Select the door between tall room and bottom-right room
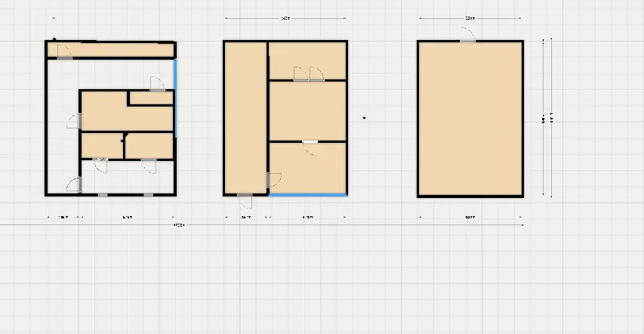The height and width of the screenshot is (334, 644). (x=273, y=180)
